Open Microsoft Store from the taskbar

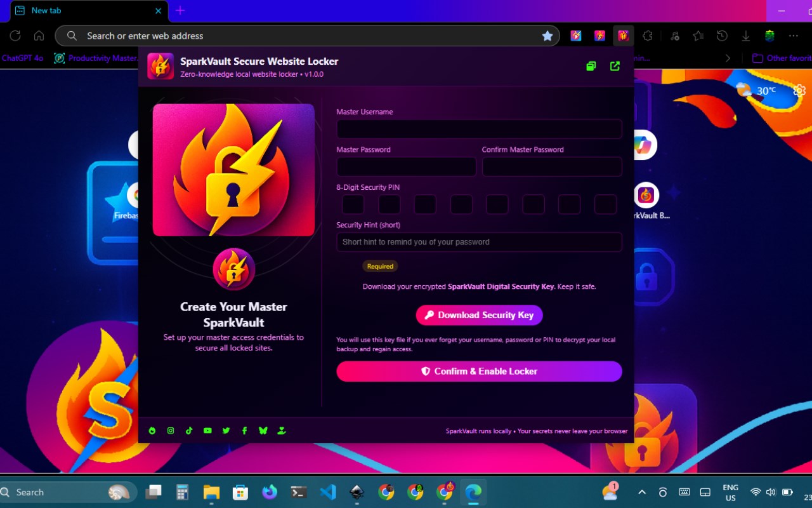[240, 491]
